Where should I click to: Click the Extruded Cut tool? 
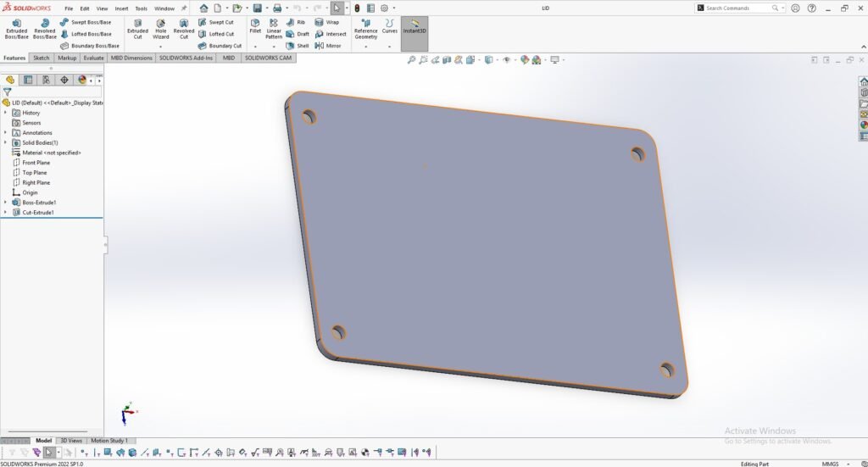[137, 29]
